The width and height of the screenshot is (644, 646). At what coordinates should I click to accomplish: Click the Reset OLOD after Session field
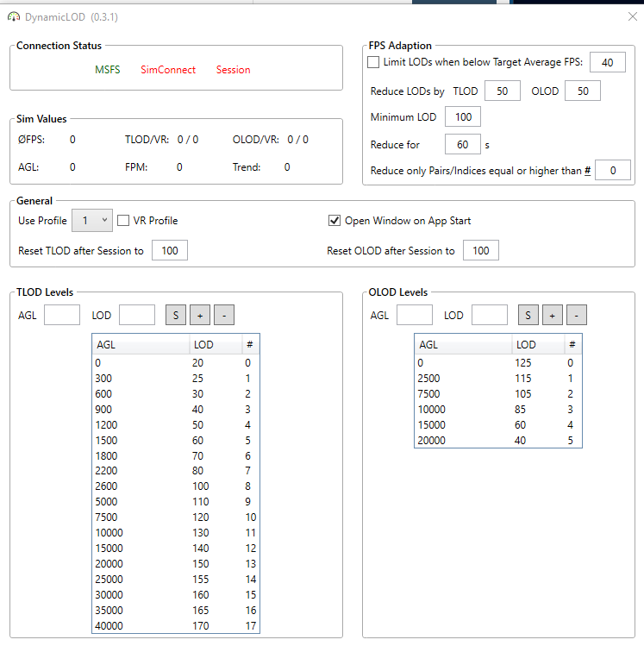480,250
